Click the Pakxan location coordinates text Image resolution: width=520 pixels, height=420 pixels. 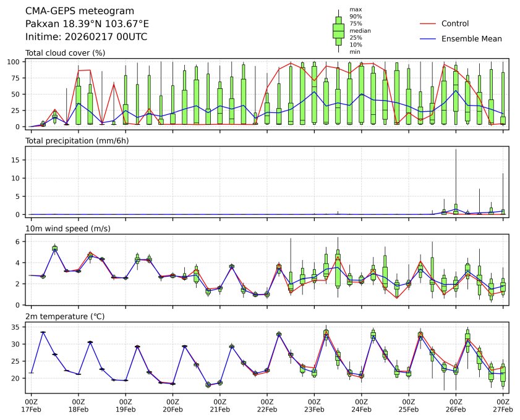[87, 23]
